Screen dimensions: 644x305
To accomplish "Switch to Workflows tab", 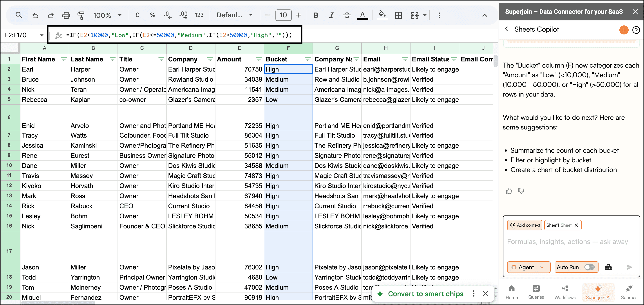I will point(565,292).
